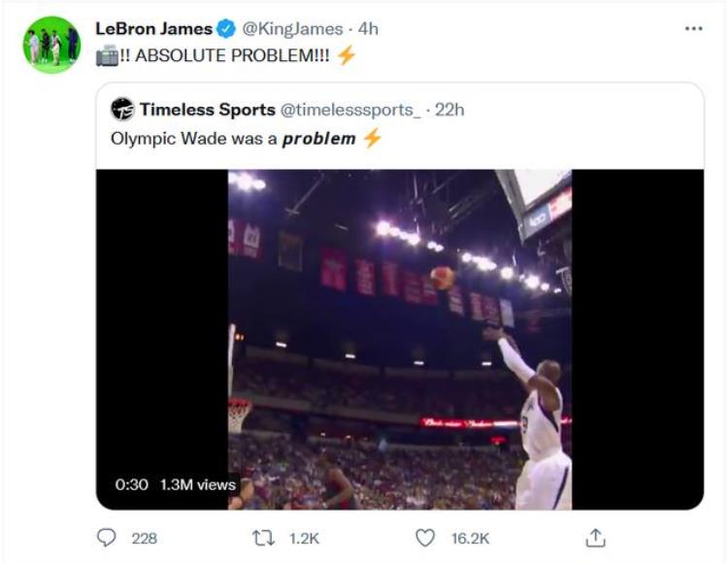728x563 pixels.
Task: Click the @timelesssports_ handle
Action: coord(350,110)
